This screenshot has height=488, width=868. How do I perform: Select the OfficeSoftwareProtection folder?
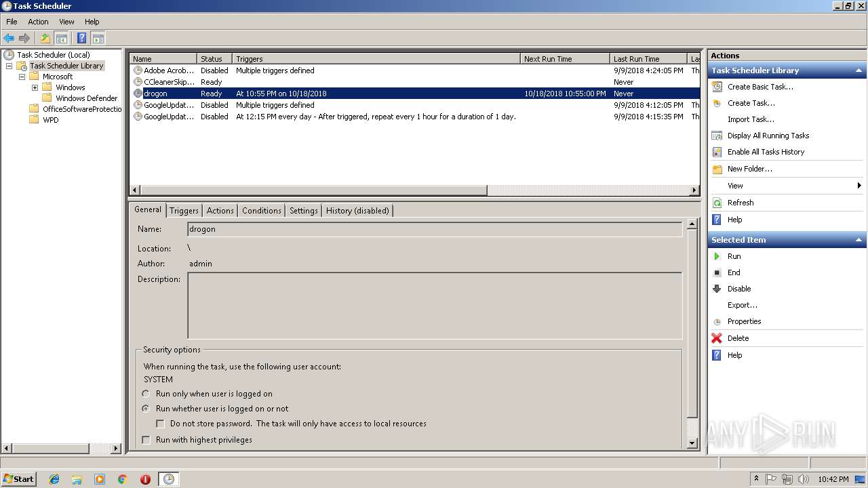coord(81,109)
